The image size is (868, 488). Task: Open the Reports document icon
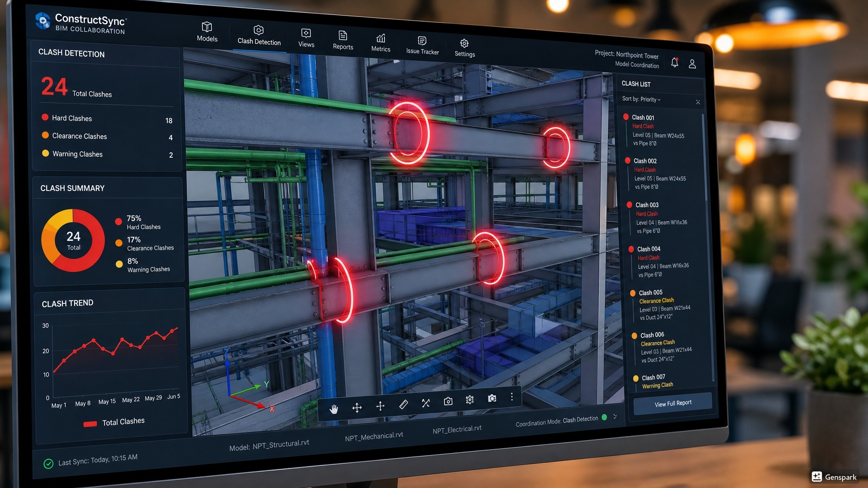coord(343,35)
